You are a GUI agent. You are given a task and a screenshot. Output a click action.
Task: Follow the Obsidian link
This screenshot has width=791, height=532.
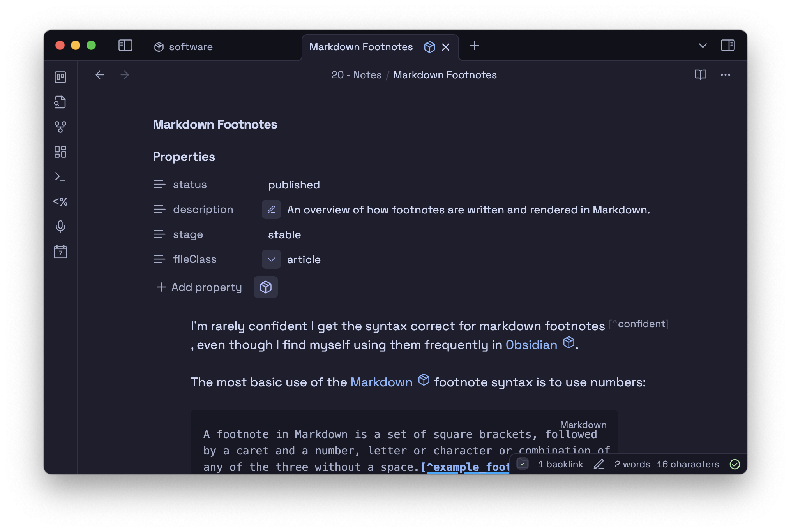pyautogui.click(x=531, y=345)
